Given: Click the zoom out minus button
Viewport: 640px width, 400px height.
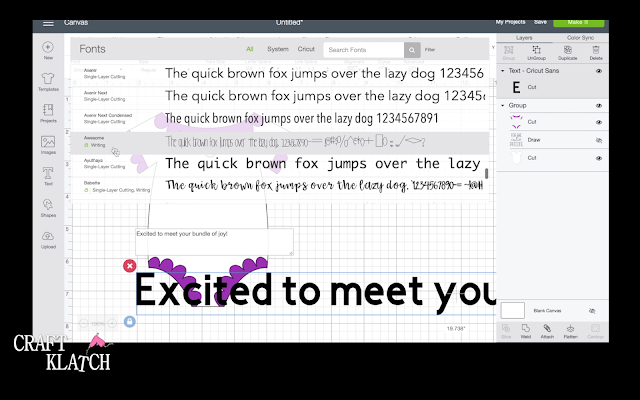Looking at the screenshot, I should pyautogui.click(x=83, y=324).
